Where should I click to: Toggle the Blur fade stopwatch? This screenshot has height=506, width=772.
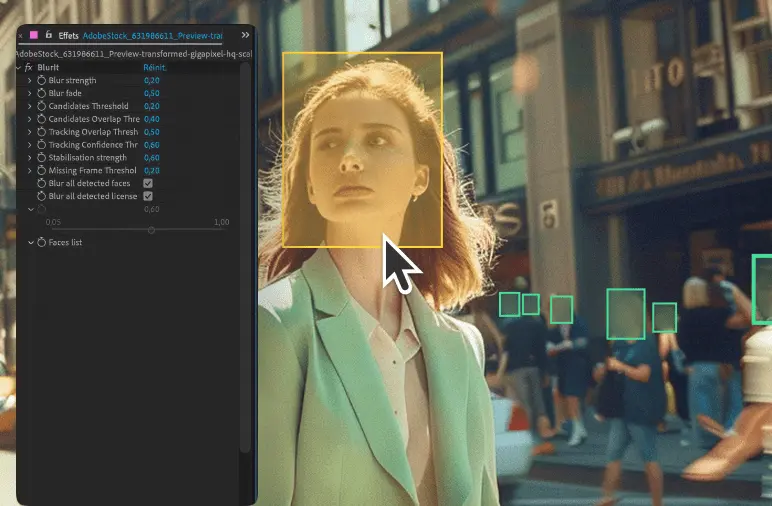[x=41, y=93]
